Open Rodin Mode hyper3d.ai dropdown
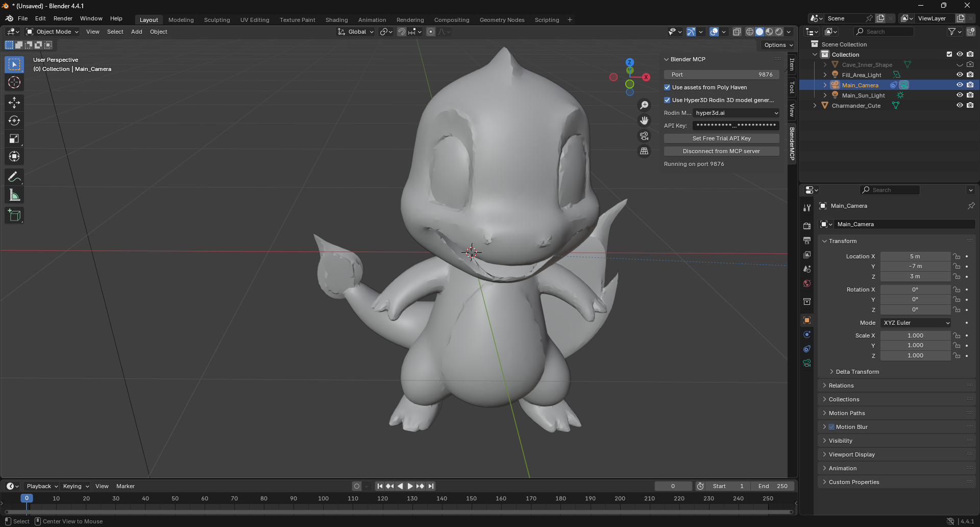This screenshot has height=527, width=980. coord(736,113)
